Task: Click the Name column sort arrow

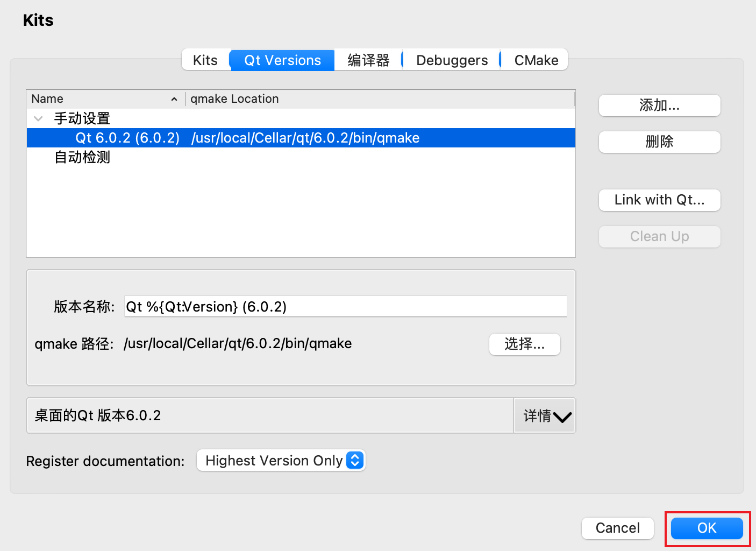Action: point(174,99)
